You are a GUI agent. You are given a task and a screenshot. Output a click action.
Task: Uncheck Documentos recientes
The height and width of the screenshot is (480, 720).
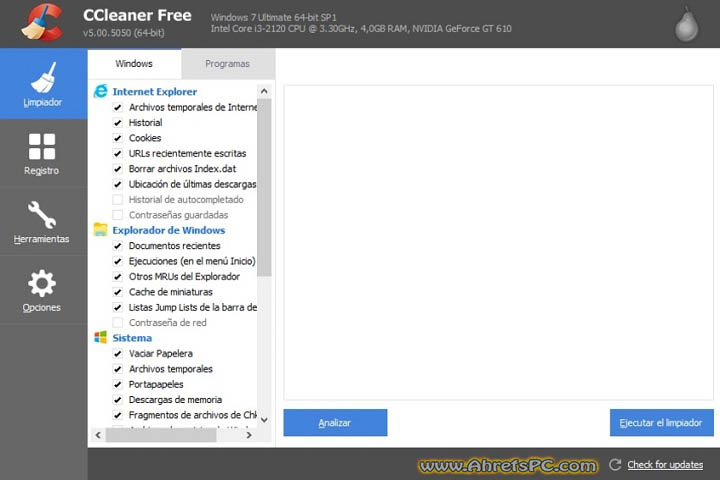pos(118,246)
